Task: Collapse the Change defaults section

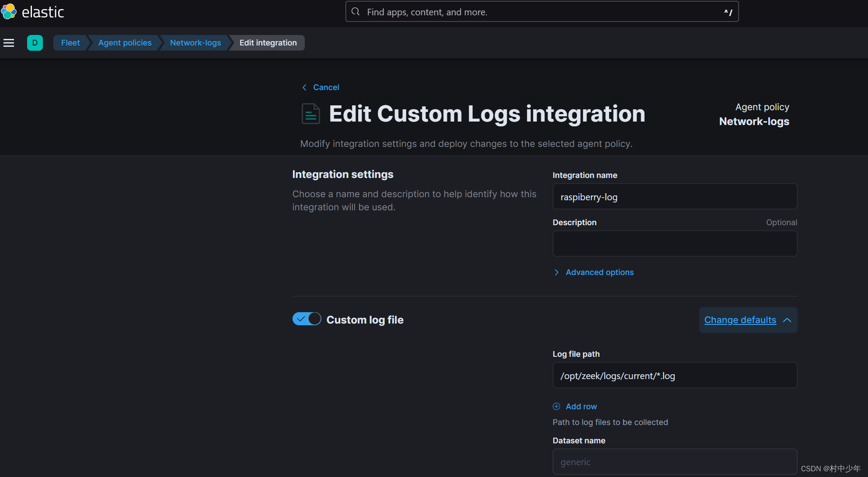Action: (748, 320)
